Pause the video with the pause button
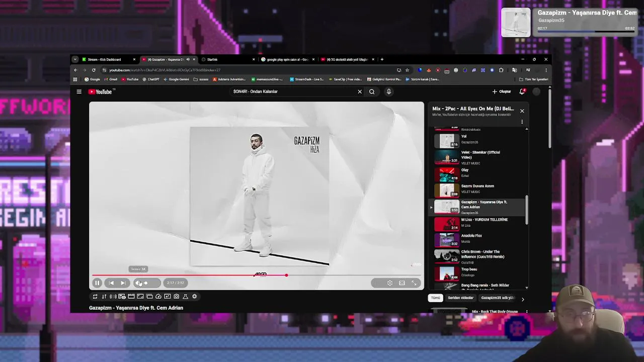 coord(97,283)
